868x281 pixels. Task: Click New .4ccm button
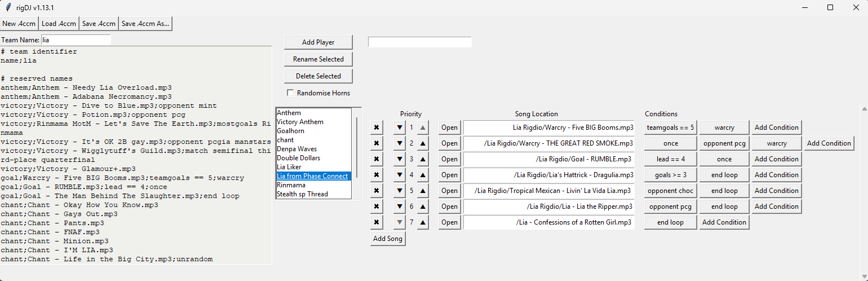(19, 24)
